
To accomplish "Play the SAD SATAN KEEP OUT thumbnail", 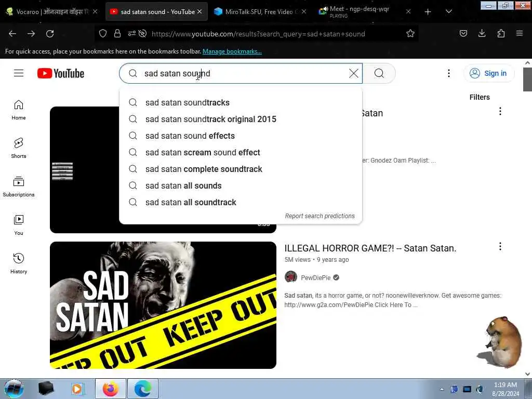I will [163, 305].
